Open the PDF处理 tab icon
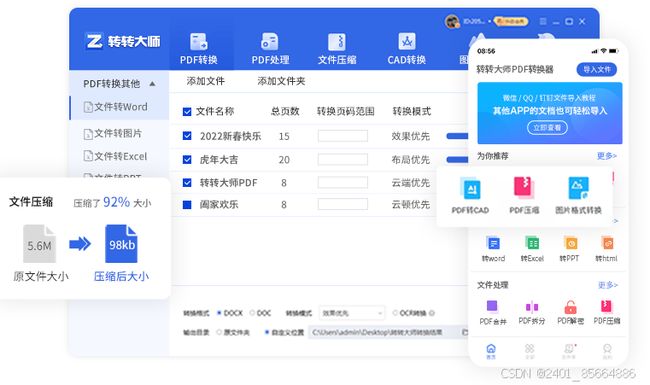Screen dimensions: 650x385 point(270,42)
